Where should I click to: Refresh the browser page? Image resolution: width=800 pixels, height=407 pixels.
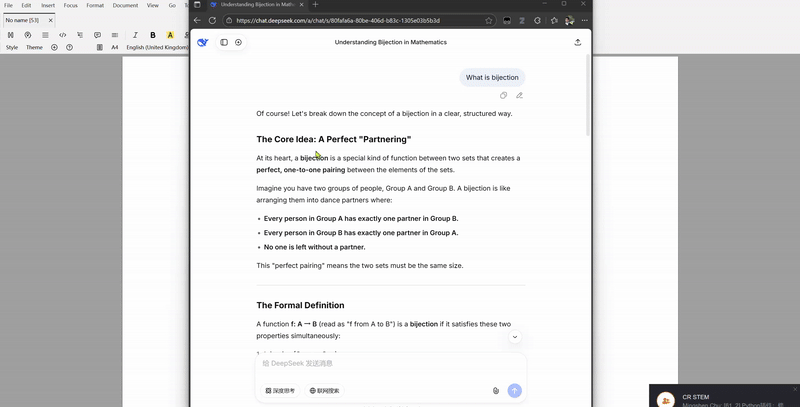212,20
